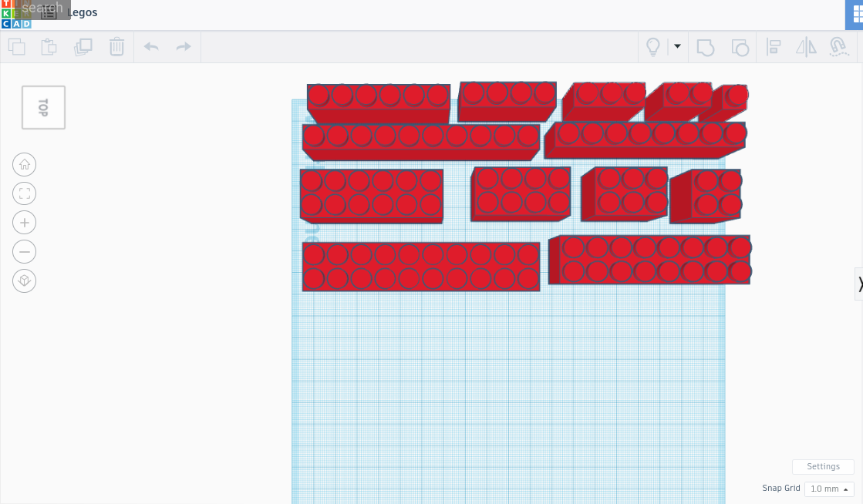Viewport: 863px width, 504px height.
Task: Open the Align tool
Action: click(x=774, y=47)
